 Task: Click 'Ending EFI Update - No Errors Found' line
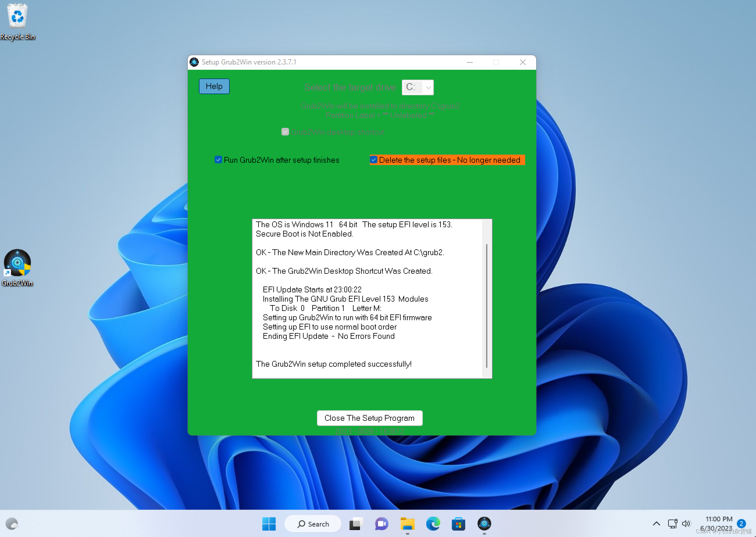coord(329,336)
